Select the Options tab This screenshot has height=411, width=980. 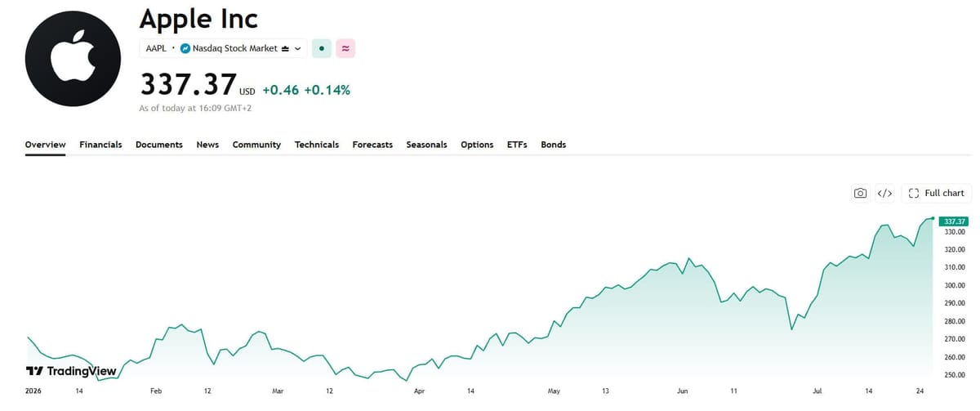click(477, 145)
